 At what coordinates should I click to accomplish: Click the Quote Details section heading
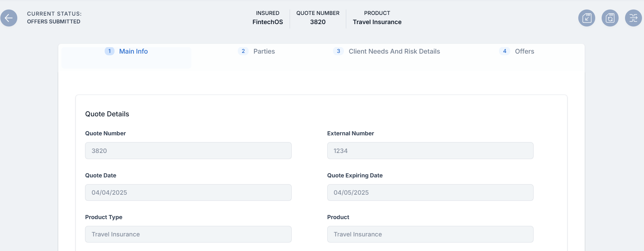107,114
